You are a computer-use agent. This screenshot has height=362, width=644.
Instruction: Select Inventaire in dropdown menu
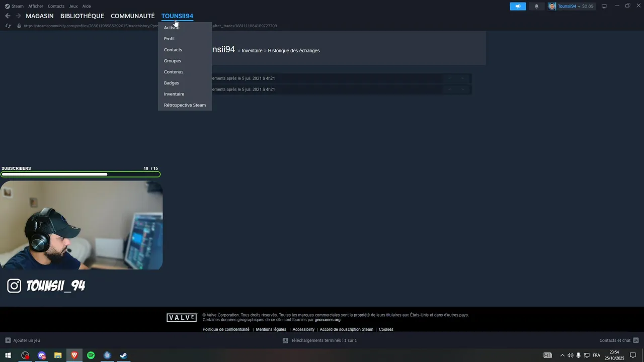pyautogui.click(x=185, y=94)
